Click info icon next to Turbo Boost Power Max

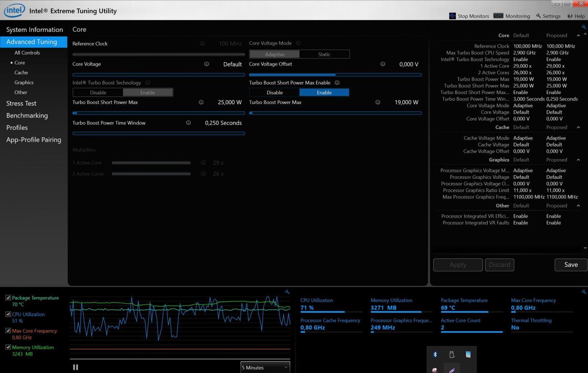(x=378, y=102)
